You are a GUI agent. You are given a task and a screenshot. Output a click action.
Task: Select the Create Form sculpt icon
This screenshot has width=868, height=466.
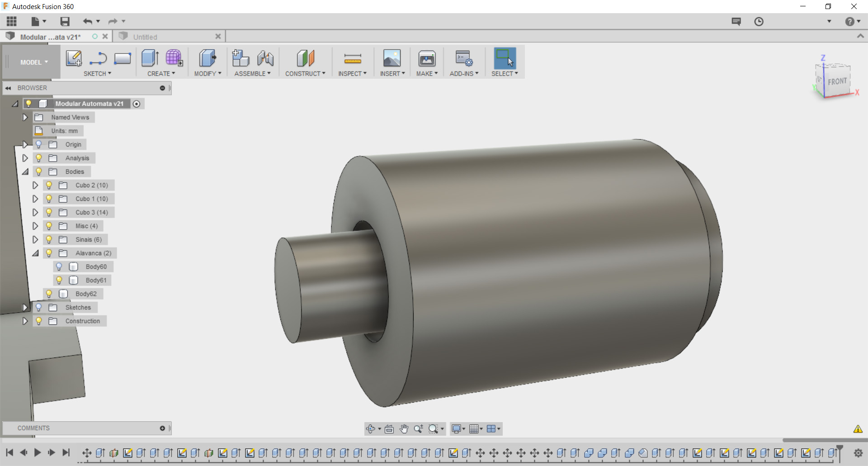[174, 58]
